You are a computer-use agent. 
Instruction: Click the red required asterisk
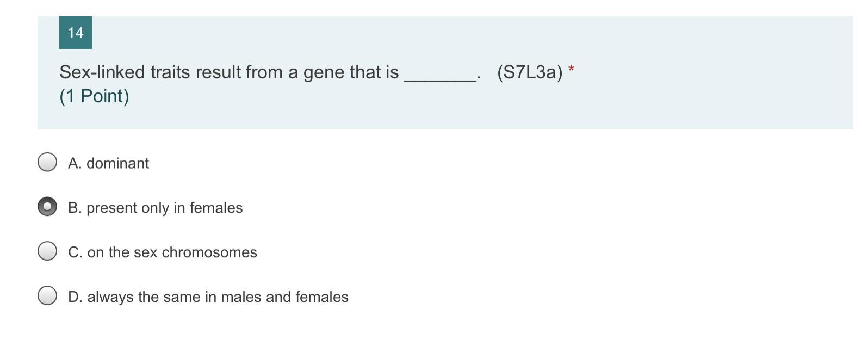(x=571, y=70)
